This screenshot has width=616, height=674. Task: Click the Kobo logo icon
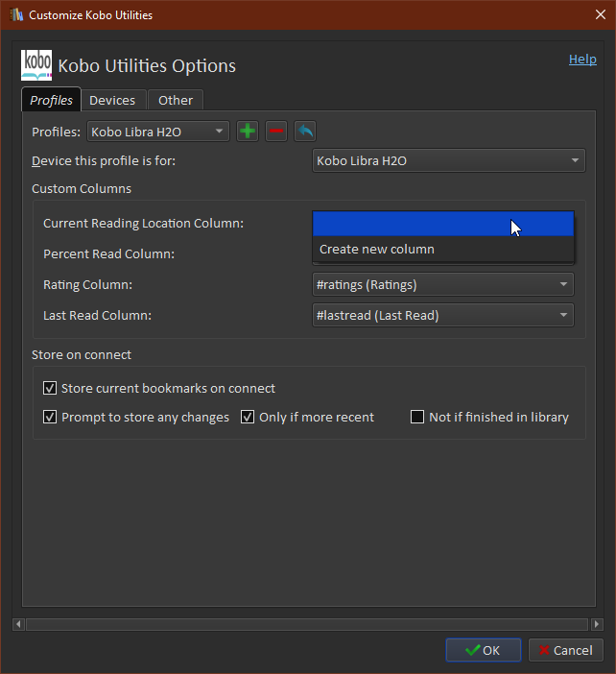point(36,65)
